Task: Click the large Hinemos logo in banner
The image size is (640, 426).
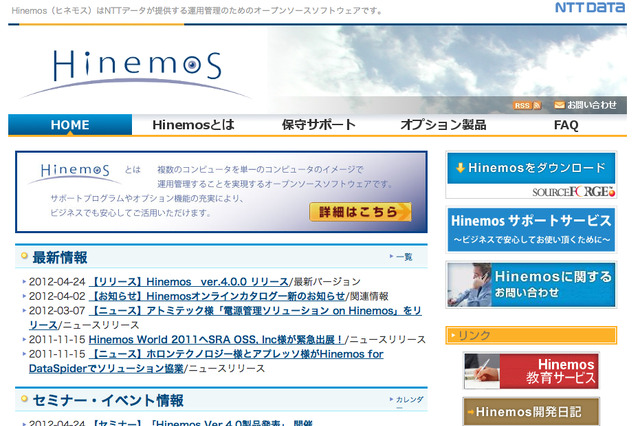Action: click(137, 73)
